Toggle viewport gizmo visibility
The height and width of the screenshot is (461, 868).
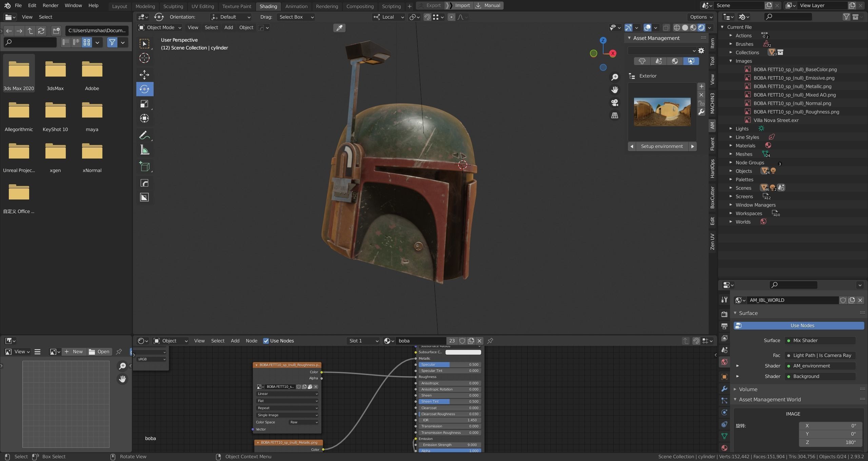pyautogui.click(x=628, y=27)
